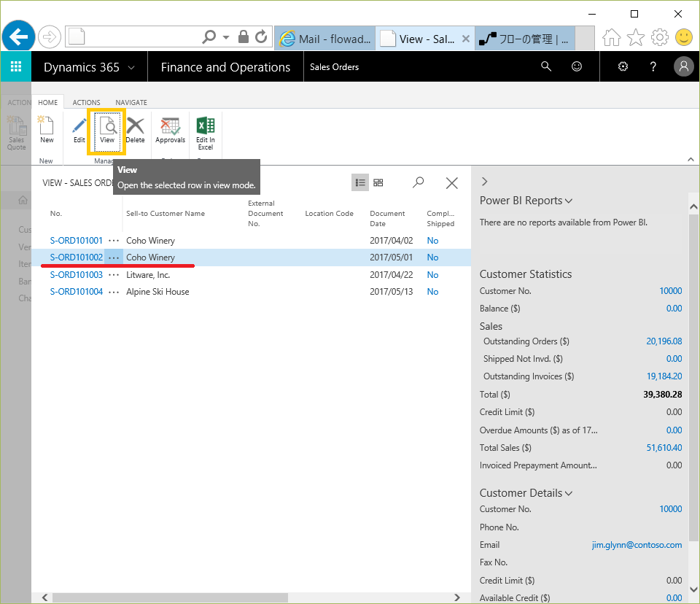Click the Sales Orders breadcrumb
The width and height of the screenshot is (700, 604).
coord(335,67)
